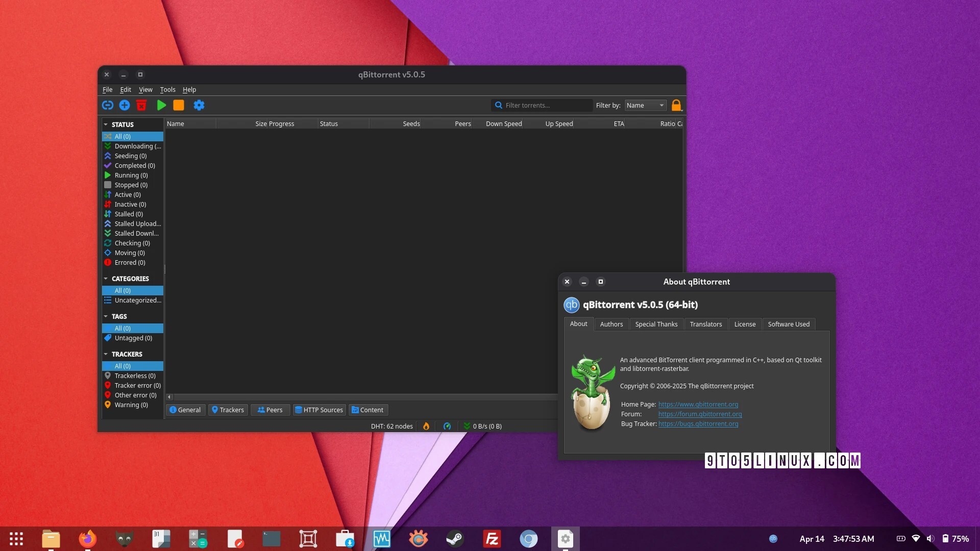
Task: Click the Add Torrent File plus icon
Action: coord(125,105)
